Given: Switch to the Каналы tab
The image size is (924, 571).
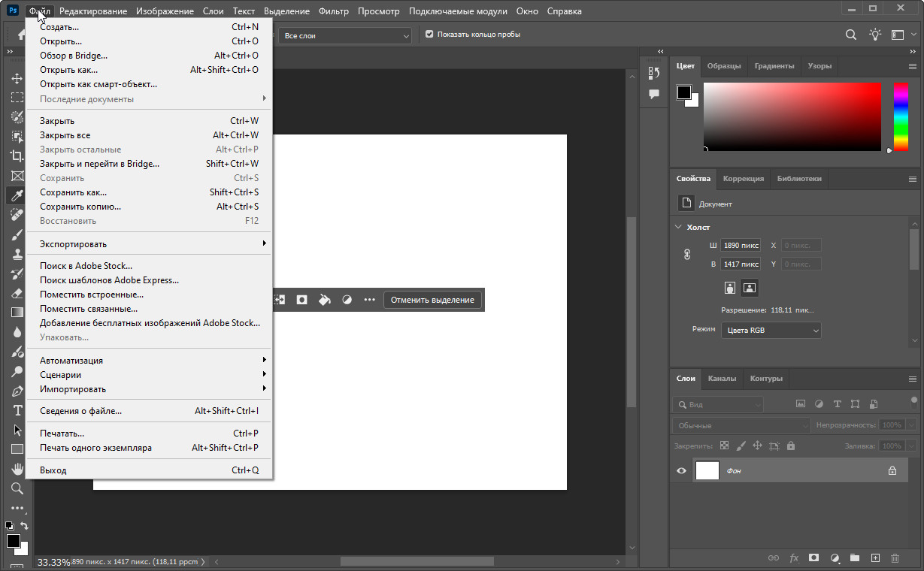Looking at the screenshot, I should click(722, 379).
